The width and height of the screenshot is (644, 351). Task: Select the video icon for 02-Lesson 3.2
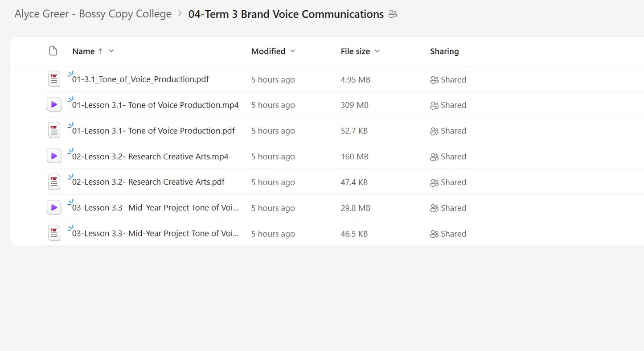click(x=53, y=156)
